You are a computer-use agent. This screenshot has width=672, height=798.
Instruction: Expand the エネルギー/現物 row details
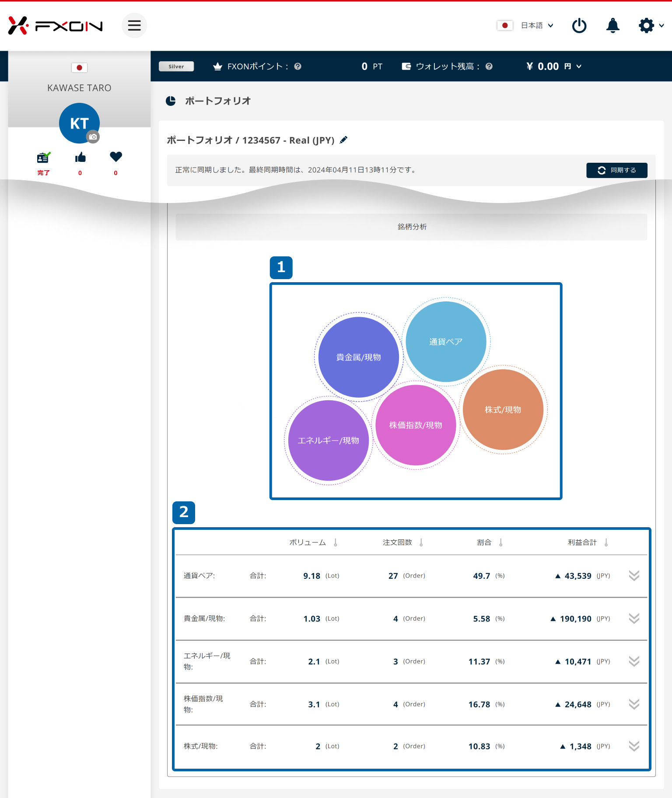tap(634, 661)
